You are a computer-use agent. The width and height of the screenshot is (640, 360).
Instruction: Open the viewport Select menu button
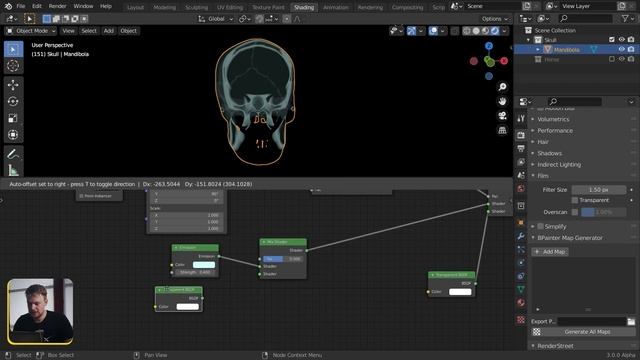[x=89, y=31]
